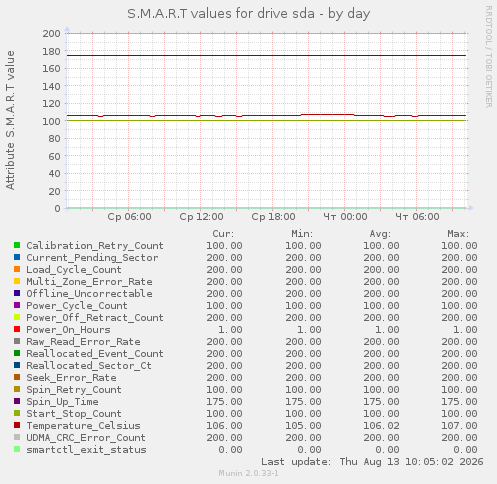497x484 pixels.
Task: Click the Spin_Up_Time Cur value 175.00
Action: 224,402
